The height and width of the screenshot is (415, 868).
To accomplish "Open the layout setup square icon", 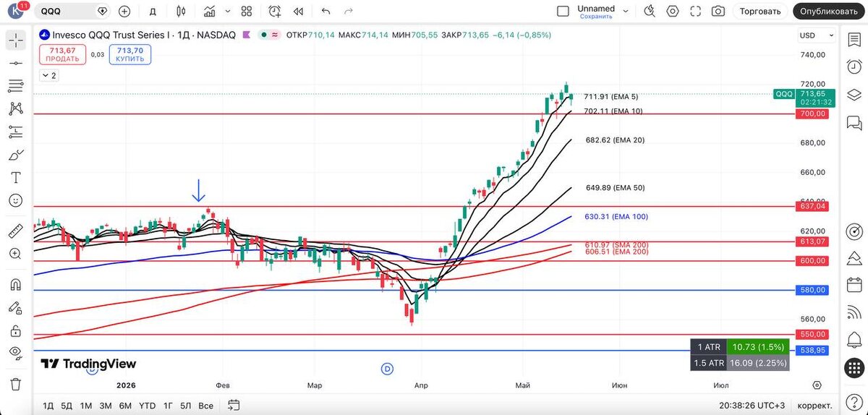I will pos(563,11).
